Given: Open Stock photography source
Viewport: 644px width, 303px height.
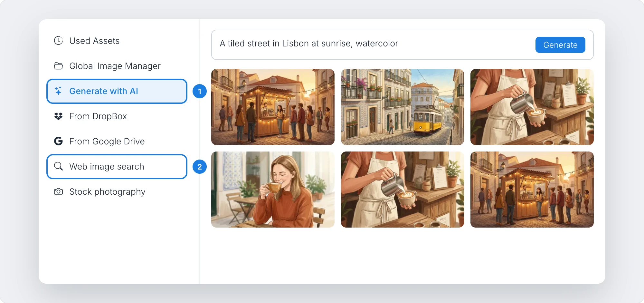Looking at the screenshot, I should (x=117, y=192).
